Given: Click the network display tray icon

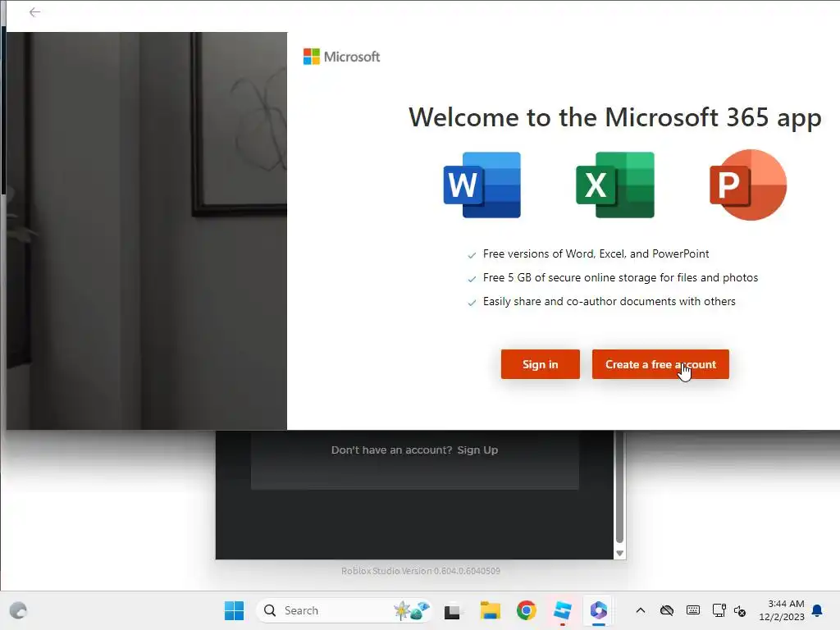Looking at the screenshot, I should click(x=719, y=610).
